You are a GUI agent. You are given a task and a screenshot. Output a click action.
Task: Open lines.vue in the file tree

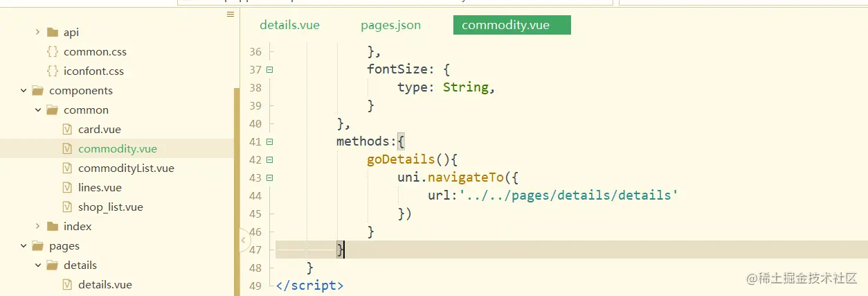(x=100, y=188)
